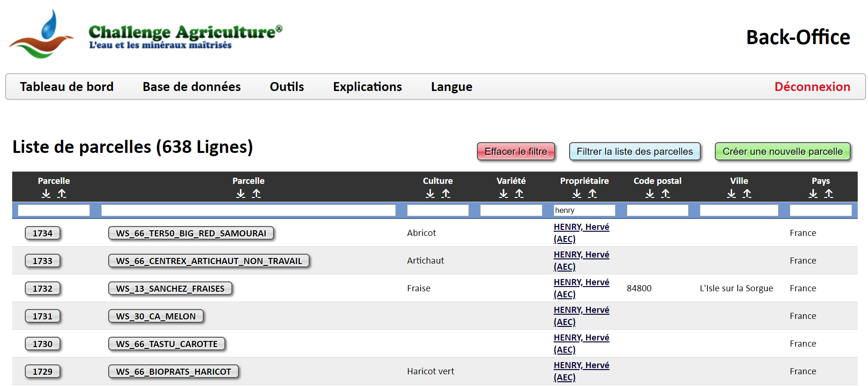Sort Propriétaire column ascending
Viewport: 868px width, 386px height.
(x=593, y=194)
